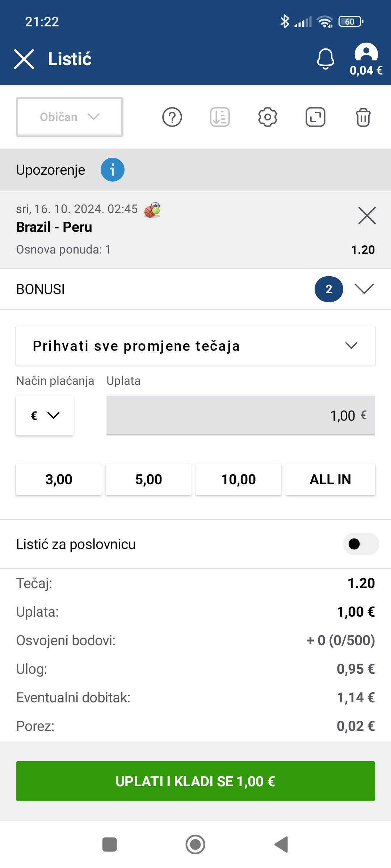This screenshot has height=868, width=391.
Task: Tap the expand slip icon
Action: 315,117
